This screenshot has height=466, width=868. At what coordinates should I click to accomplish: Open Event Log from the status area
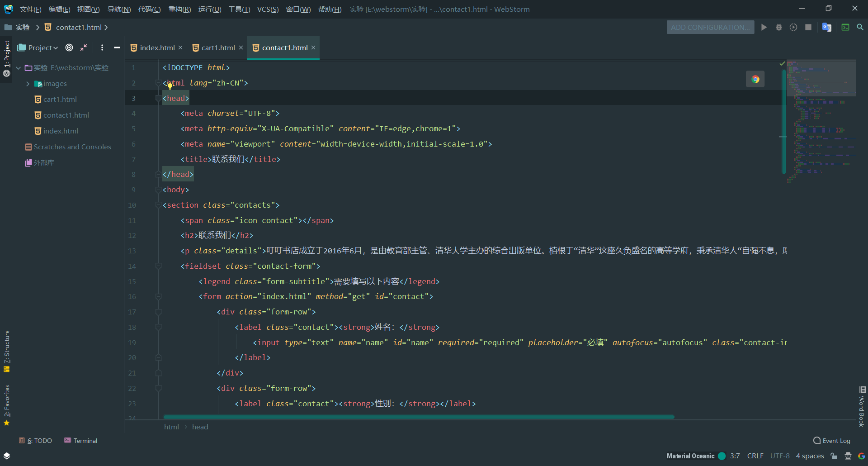point(832,441)
